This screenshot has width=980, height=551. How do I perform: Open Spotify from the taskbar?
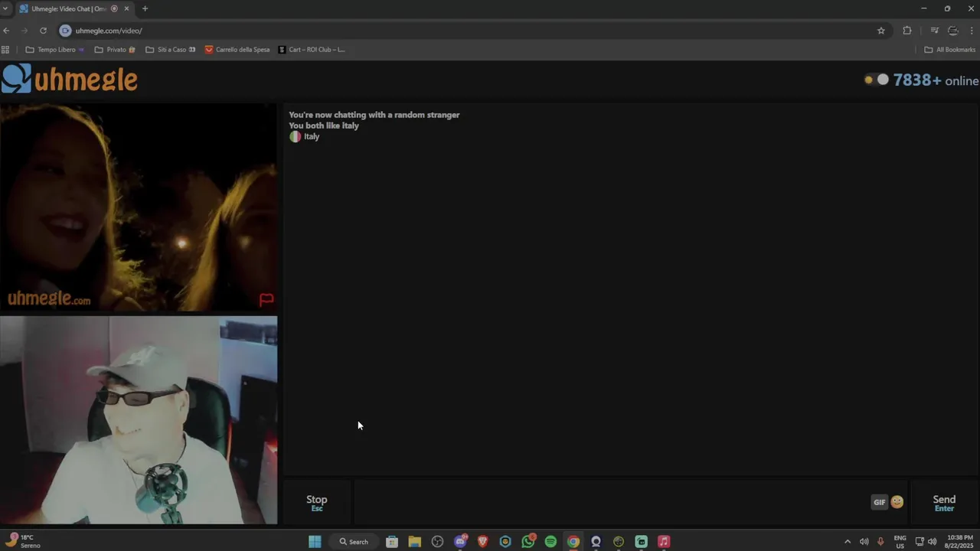pyautogui.click(x=550, y=542)
